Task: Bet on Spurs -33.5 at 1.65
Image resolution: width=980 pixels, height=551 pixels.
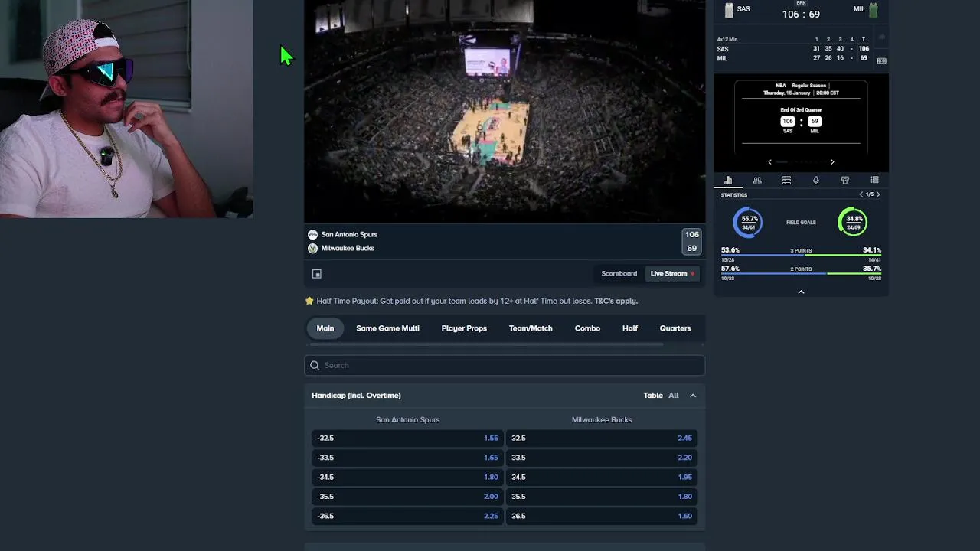Action: [x=408, y=458]
